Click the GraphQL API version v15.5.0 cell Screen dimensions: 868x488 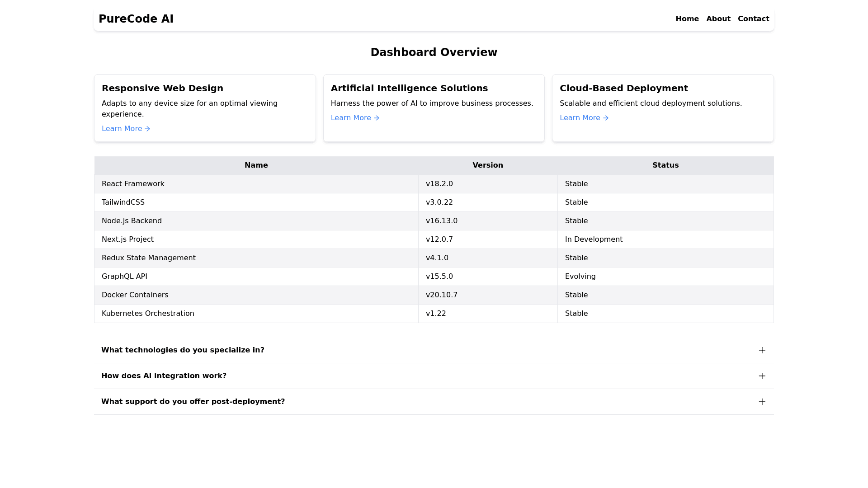[x=439, y=277]
